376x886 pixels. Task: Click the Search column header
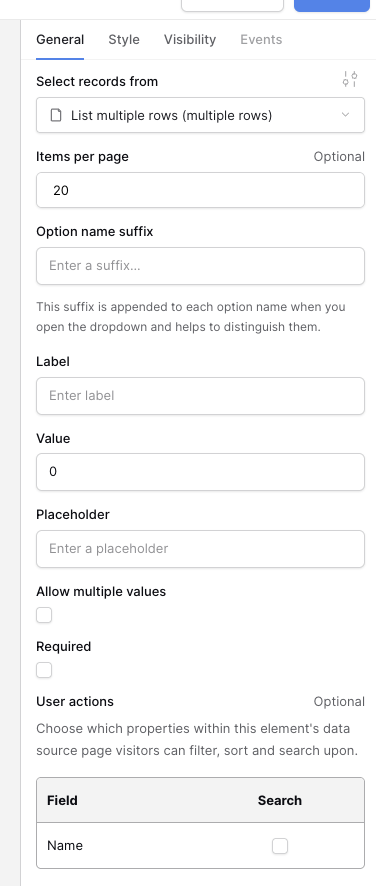280,800
